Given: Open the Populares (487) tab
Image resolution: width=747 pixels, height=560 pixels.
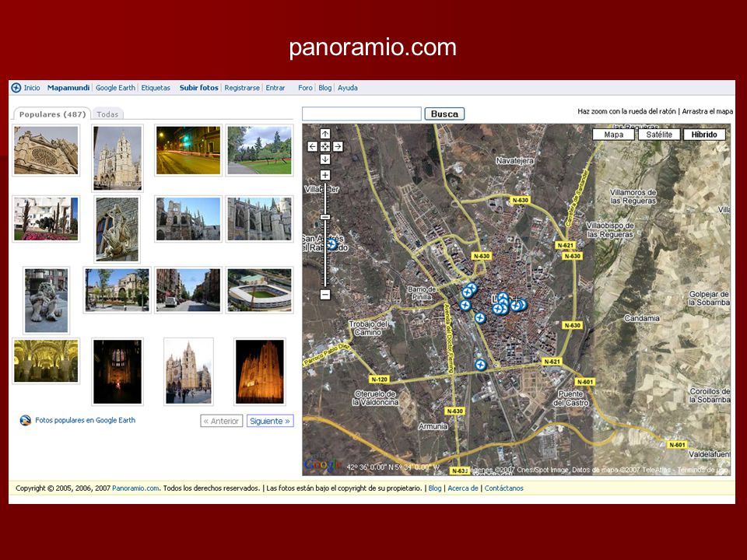Looking at the screenshot, I should [52, 114].
